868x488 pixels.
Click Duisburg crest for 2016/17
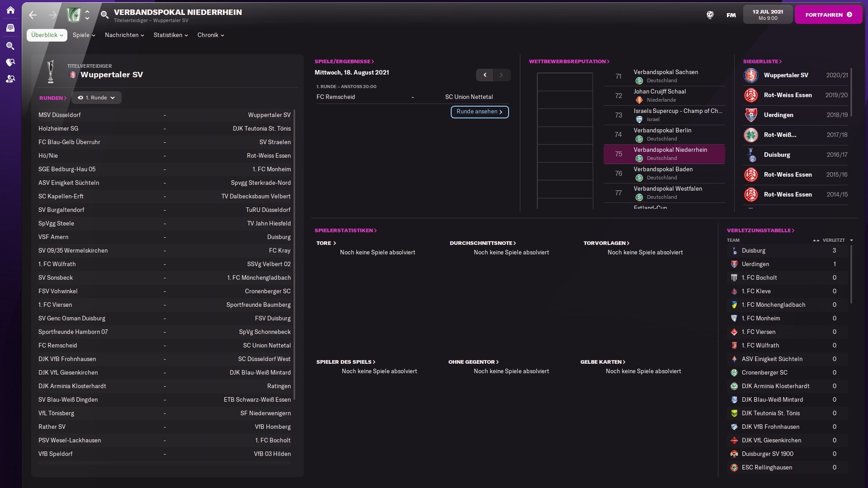pyautogui.click(x=751, y=155)
